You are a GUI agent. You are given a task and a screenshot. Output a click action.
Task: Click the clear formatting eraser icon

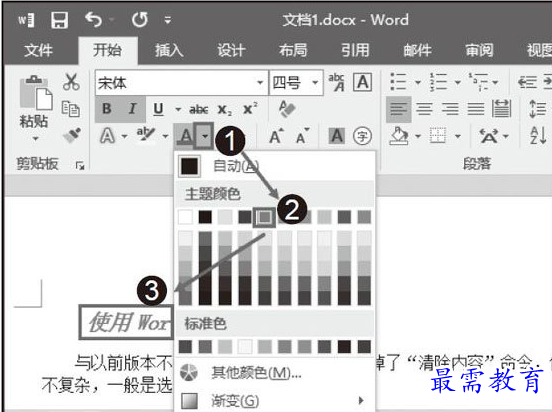287,108
